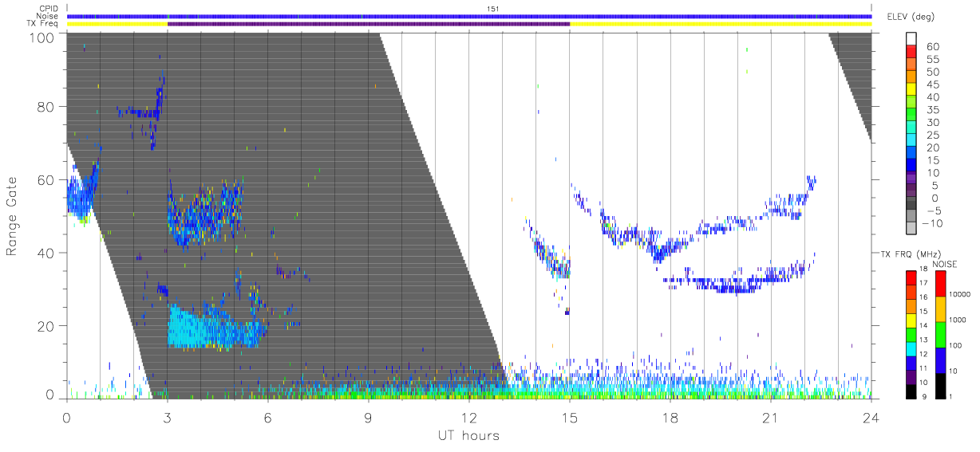Pick the black bottom segment of TX FRQ bar
The height and width of the screenshot is (452, 980).
(912, 390)
